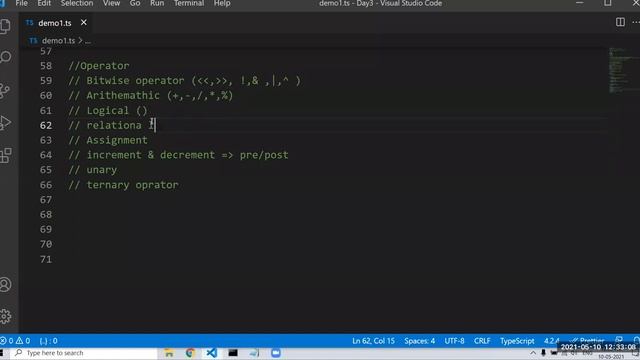Expand the breadcrumb ellipsis symbol

pos(88,41)
